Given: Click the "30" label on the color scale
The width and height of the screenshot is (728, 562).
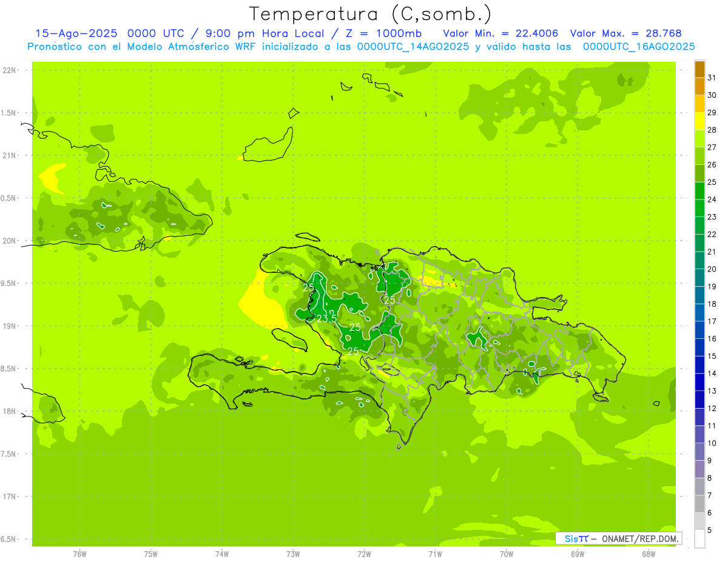Looking at the screenshot, I should pyautogui.click(x=712, y=95).
